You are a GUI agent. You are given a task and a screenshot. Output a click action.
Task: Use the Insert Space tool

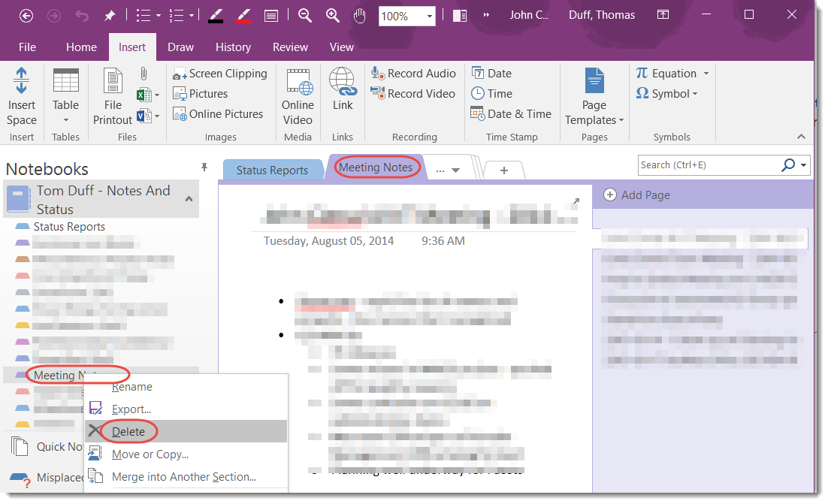pyautogui.click(x=21, y=92)
